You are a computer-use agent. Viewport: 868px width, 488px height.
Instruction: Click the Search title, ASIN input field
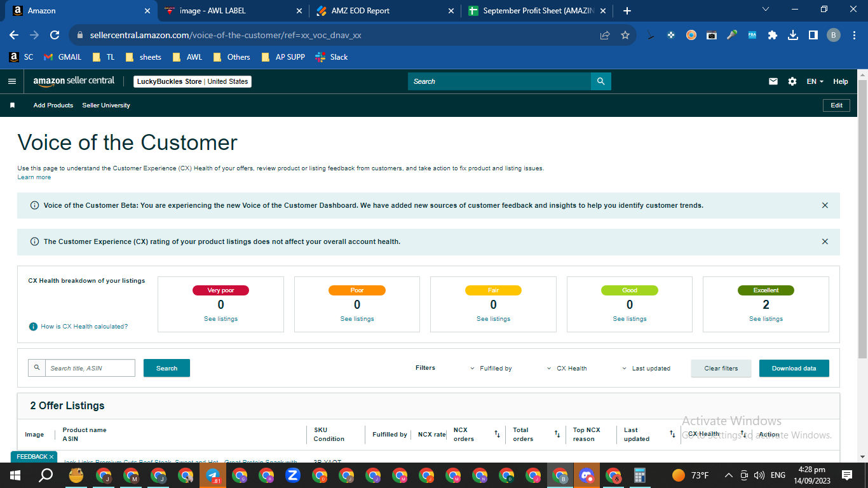click(x=90, y=368)
